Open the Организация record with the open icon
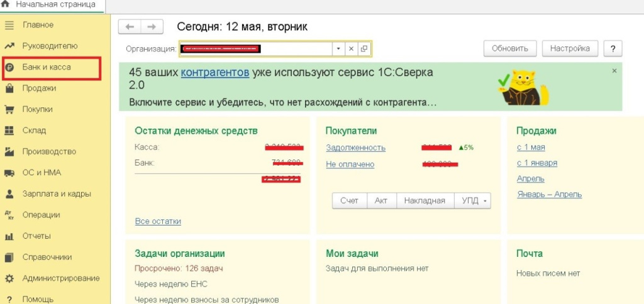 pyautogui.click(x=364, y=49)
